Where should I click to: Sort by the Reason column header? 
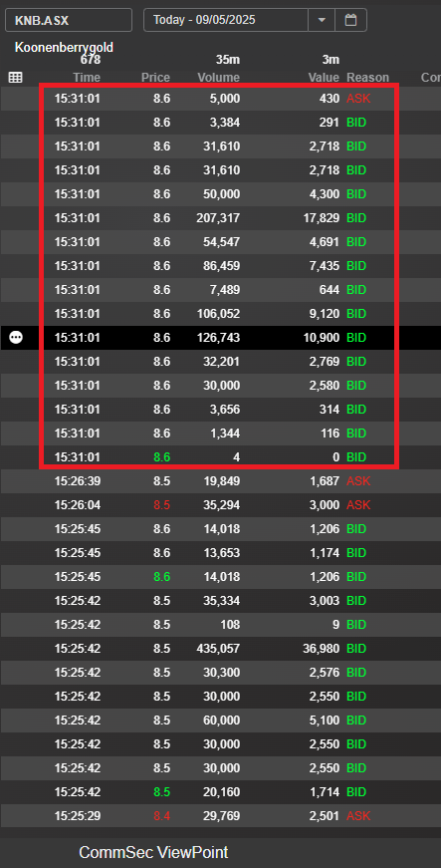point(367,78)
